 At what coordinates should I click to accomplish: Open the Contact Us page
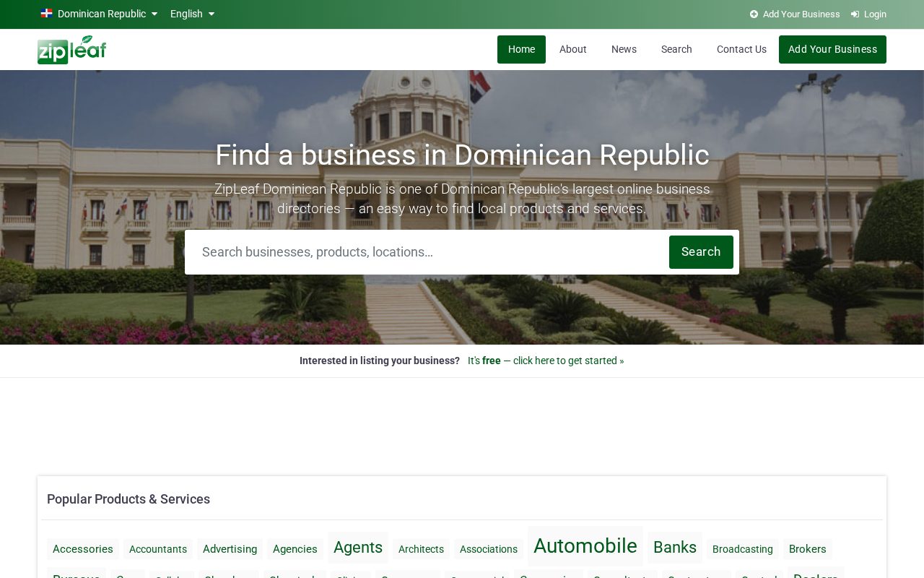click(x=741, y=49)
